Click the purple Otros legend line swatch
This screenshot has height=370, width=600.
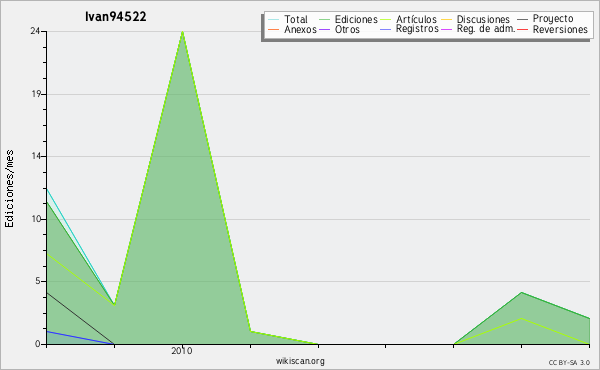pyautogui.click(x=324, y=29)
